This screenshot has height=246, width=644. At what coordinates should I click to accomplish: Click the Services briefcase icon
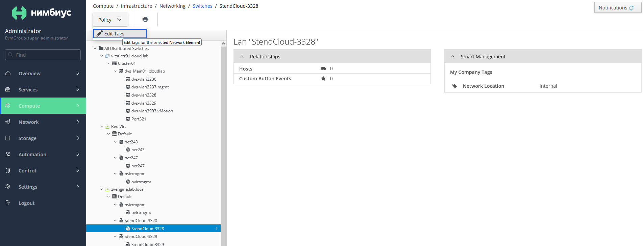pyautogui.click(x=8, y=89)
